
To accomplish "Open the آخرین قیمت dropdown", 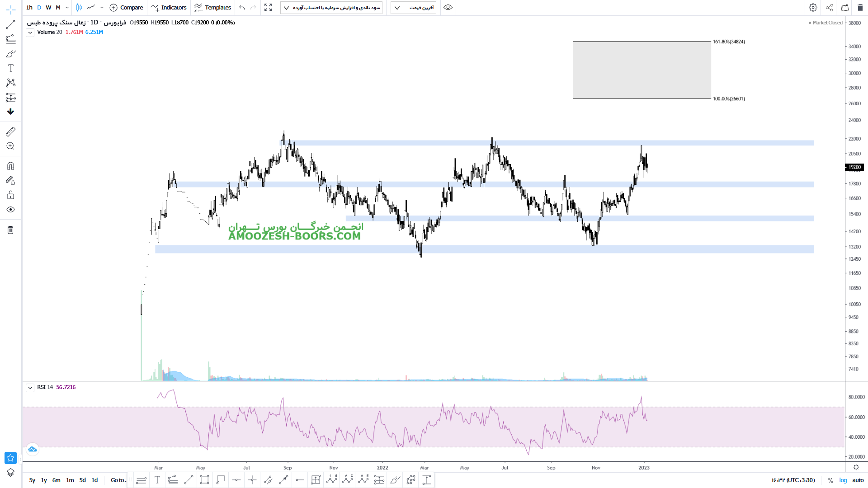I will (413, 8).
